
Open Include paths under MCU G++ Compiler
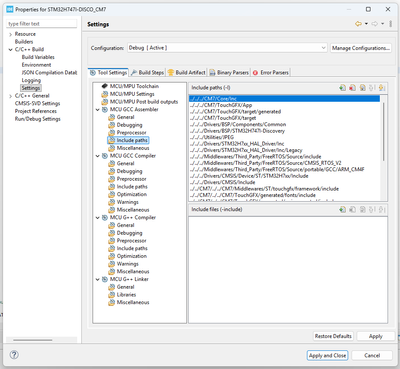(x=132, y=248)
